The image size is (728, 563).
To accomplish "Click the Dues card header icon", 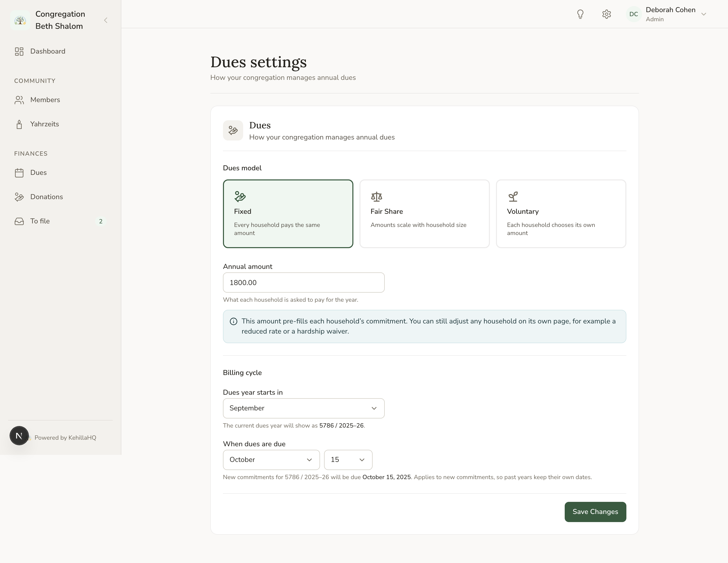I will pos(233,130).
